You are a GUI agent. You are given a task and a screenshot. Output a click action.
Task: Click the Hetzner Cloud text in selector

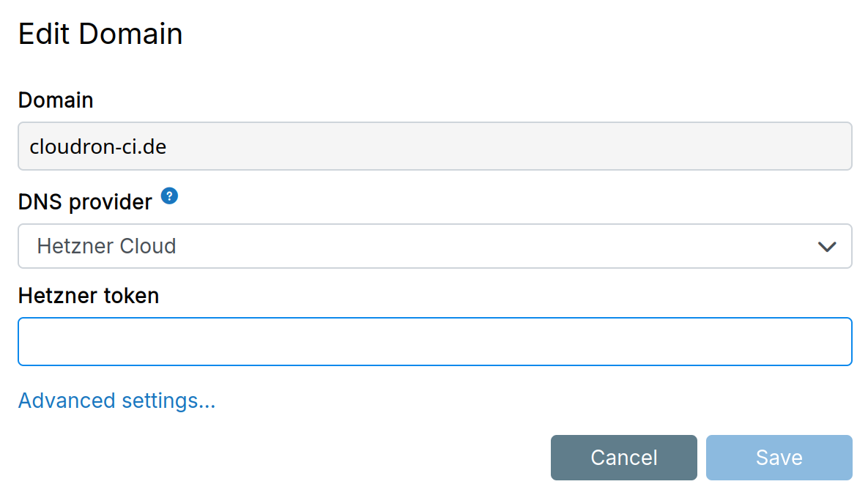[x=107, y=246]
